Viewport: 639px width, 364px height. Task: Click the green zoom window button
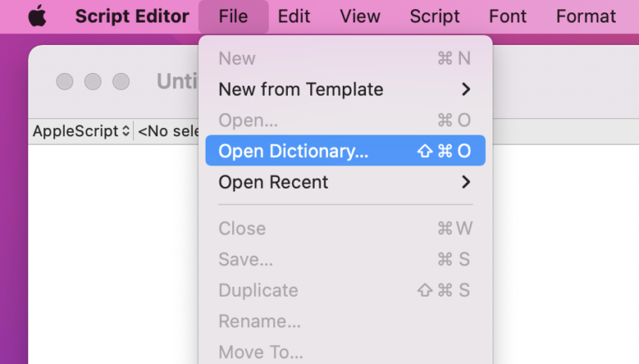pyautogui.click(x=121, y=81)
